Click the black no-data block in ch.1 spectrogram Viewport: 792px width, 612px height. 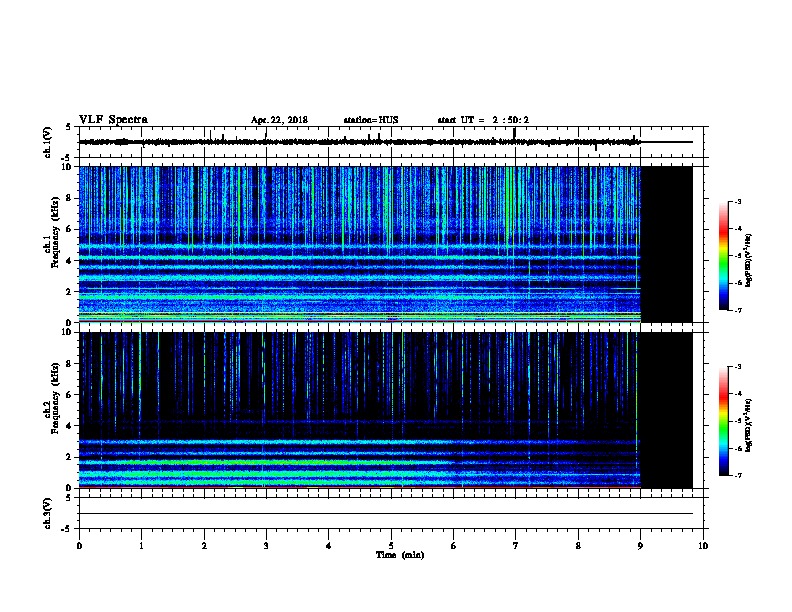667,244
